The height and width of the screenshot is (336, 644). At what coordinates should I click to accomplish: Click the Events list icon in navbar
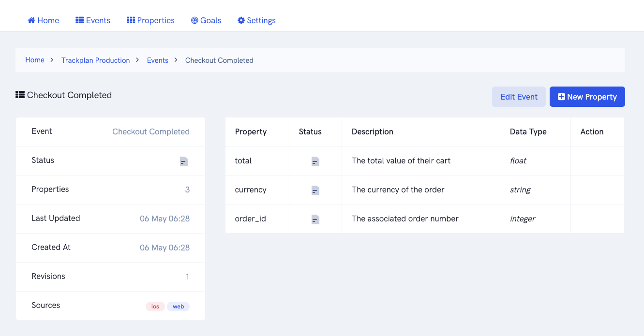[x=80, y=20]
